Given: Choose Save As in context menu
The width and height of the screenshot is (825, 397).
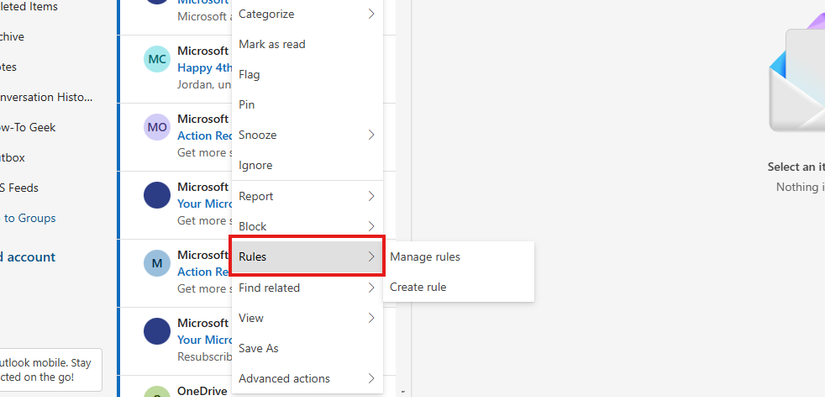Looking at the screenshot, I should point(307,348).
